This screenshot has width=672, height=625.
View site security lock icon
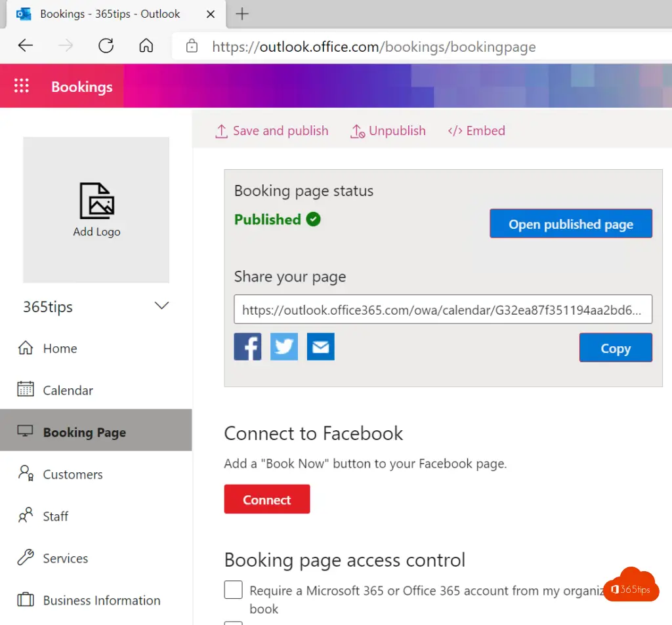[192, 46]
